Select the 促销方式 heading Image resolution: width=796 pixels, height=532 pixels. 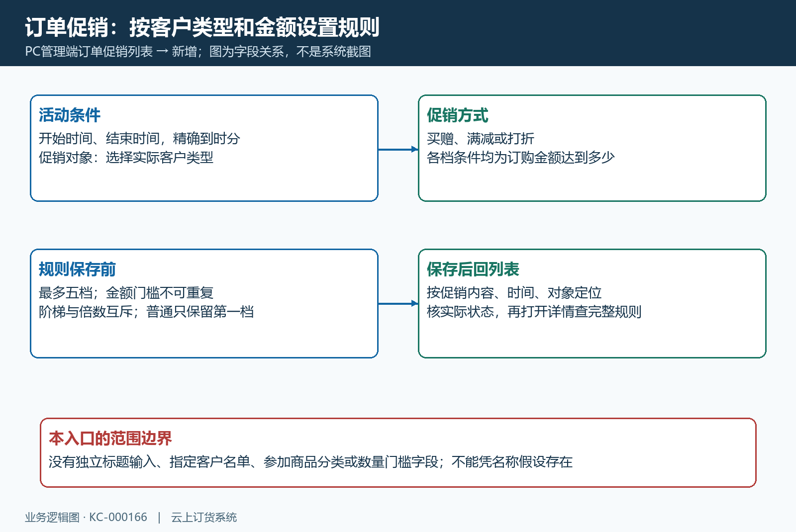coord(458,115)
